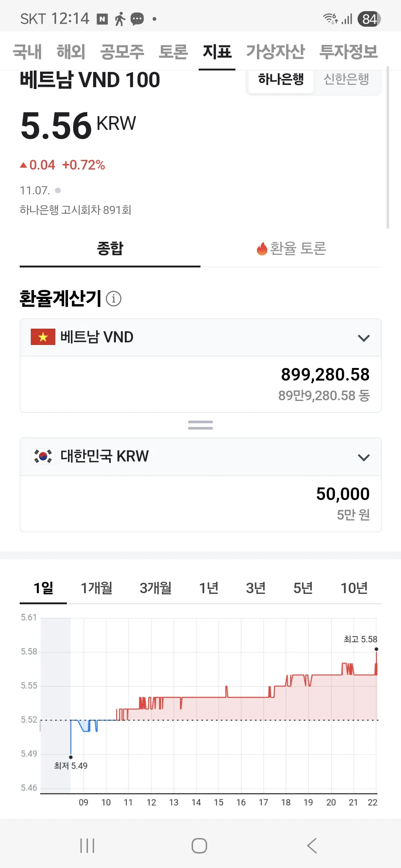This screenshot has height=868, width=401.
Task: Expand 대한민국 KRW currency dropdown
Action: click(200, 457)
